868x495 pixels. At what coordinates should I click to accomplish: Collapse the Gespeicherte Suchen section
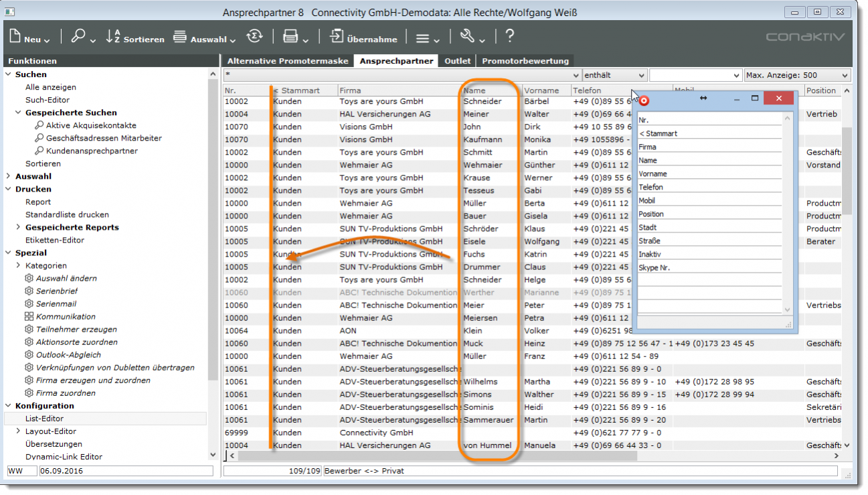point(19,113)
